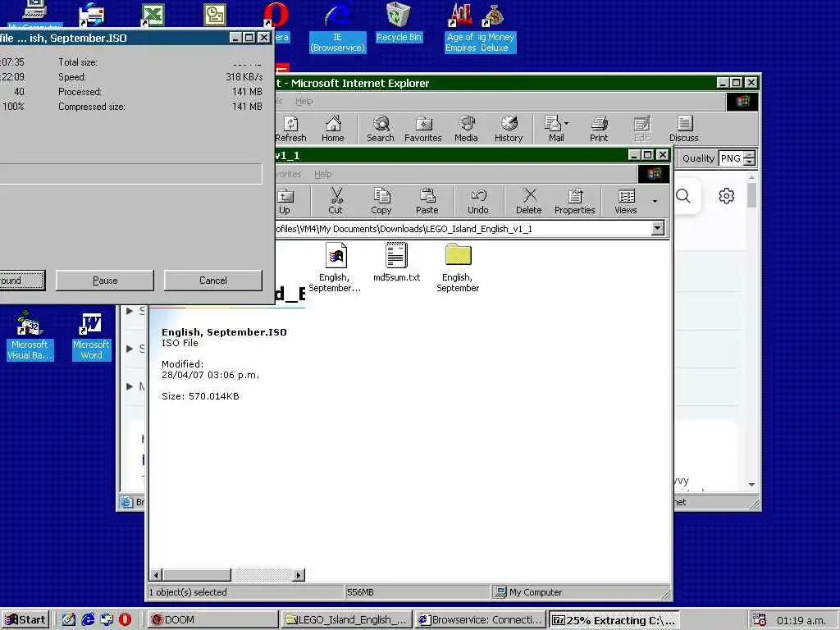The width and height of the screenshot is (840, 630).
Task: Select the English, September folder
Action: point(458,267)
